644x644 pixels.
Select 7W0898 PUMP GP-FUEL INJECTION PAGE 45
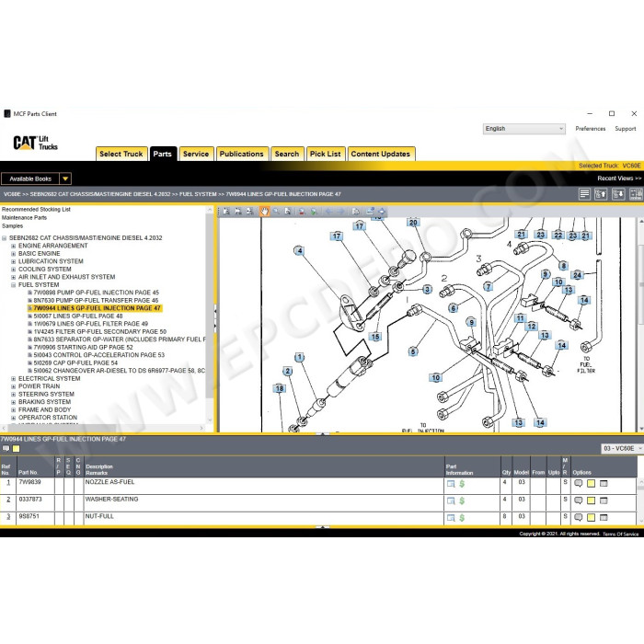[96, 293]
